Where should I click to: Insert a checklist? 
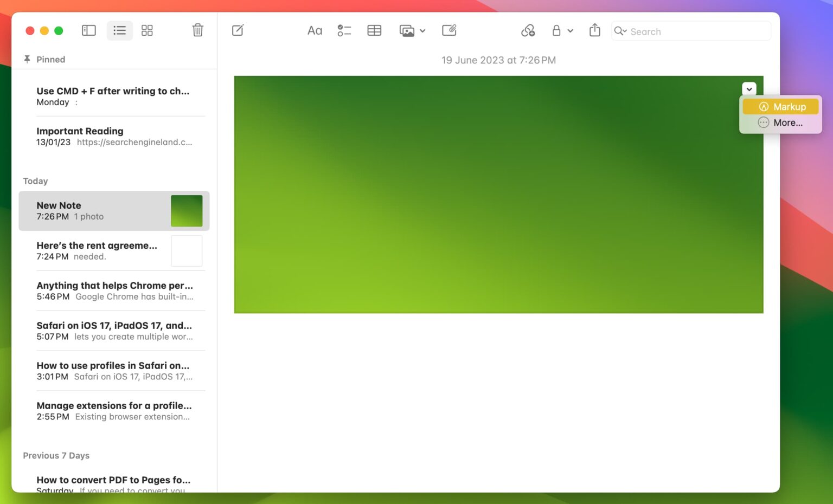tap(344, 30)
